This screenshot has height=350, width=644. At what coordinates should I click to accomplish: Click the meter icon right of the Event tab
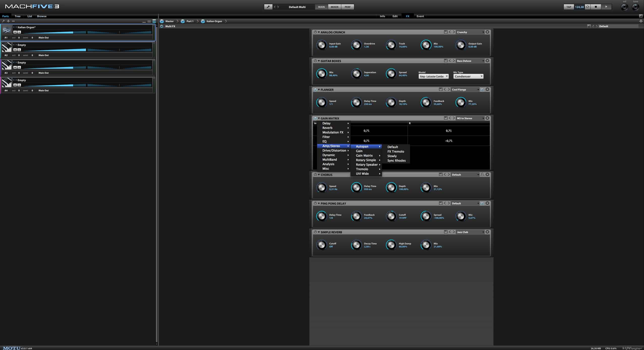(641, 16)
